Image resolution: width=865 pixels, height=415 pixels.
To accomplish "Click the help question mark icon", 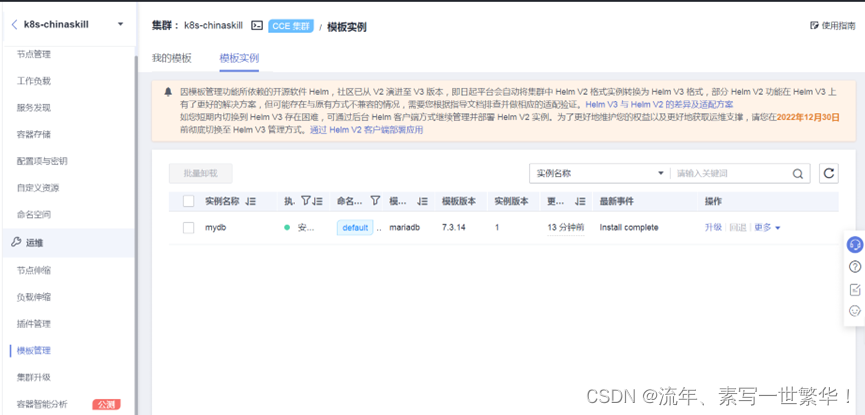I will (x=855, y=267).
